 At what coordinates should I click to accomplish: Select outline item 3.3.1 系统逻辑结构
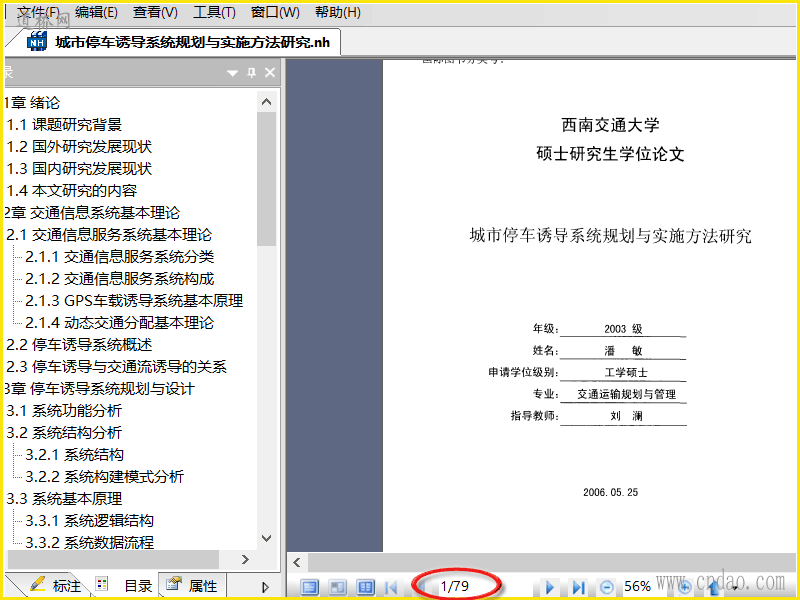(89, 520)
